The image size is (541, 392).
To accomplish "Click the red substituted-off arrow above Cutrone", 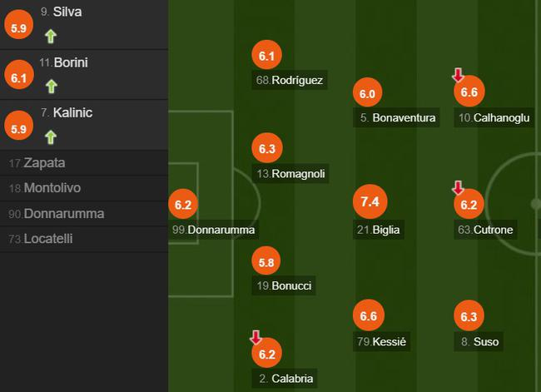I will (457, 187).
